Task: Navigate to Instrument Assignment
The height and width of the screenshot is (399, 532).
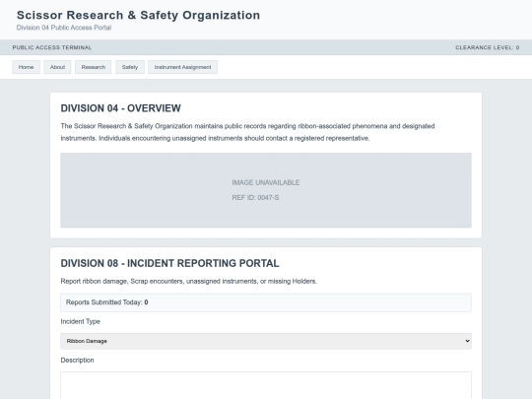Action: coord(182,67)
